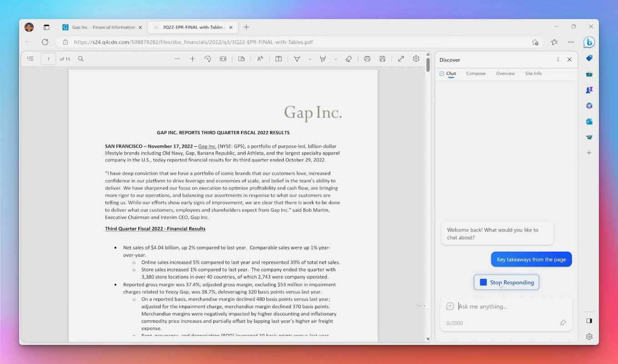Open the tab actions menu
This screenshot has height=364, width=618.
pos(46,27)
